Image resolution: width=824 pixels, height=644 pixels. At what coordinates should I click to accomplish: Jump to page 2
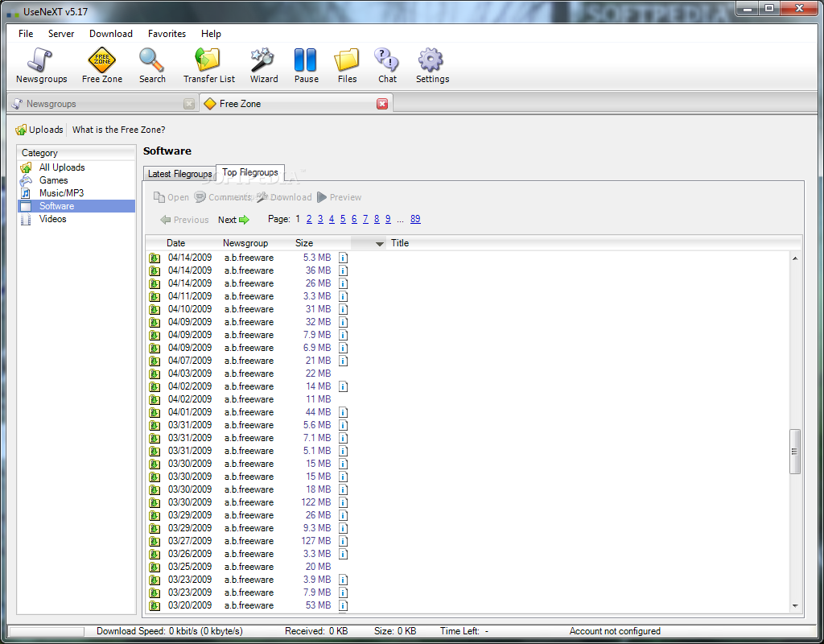pyautogui.click(x=309, y=219)
